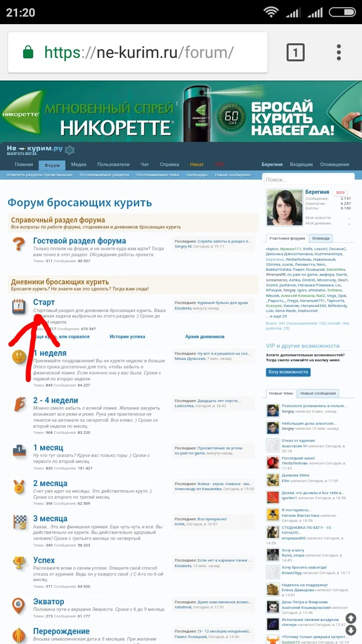This screenshot has height=644, width=362.
Task: Click Дневники бросающих курить heading
Action: [x=60, y=282]
